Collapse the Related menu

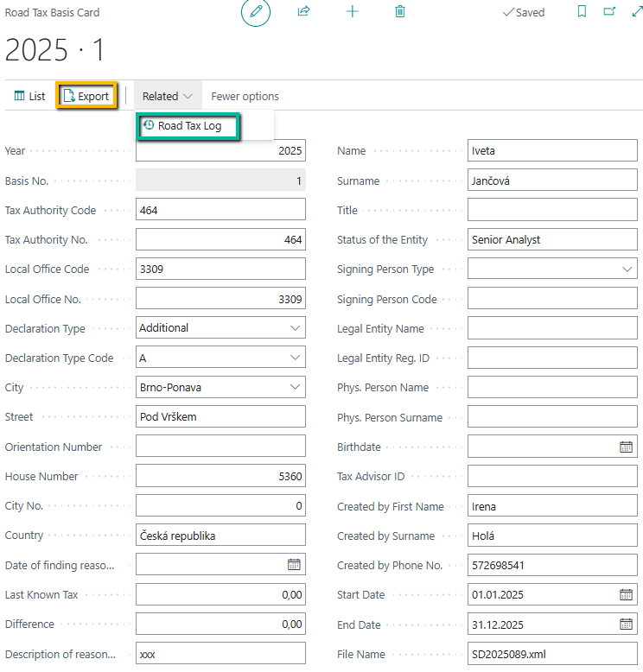[x=168, y=97]
